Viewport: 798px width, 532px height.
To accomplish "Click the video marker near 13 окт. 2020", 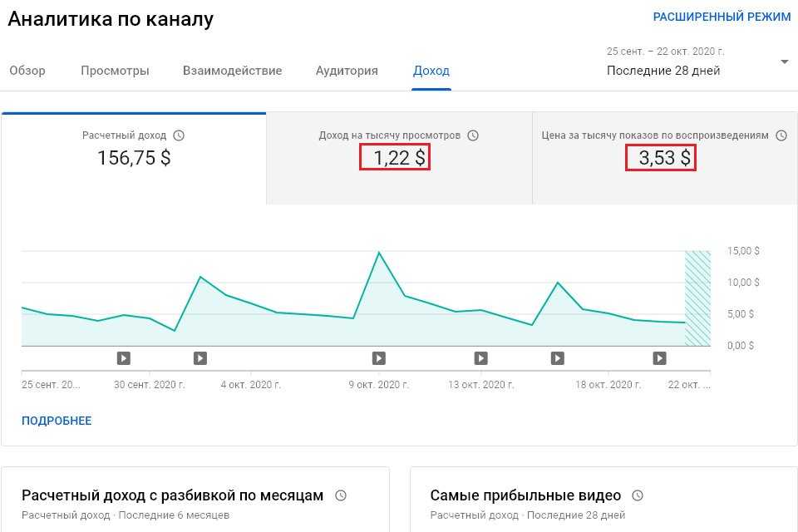I will (481, 358).
